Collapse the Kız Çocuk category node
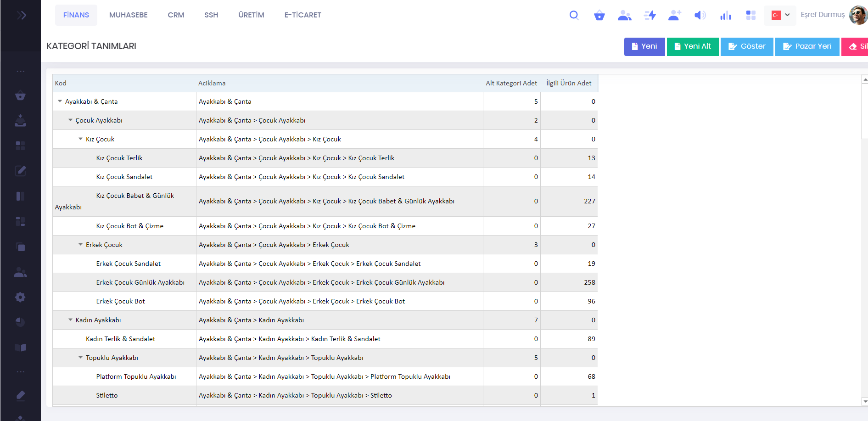Viewport: 868px width, 421px height. [x=80, y=139]
